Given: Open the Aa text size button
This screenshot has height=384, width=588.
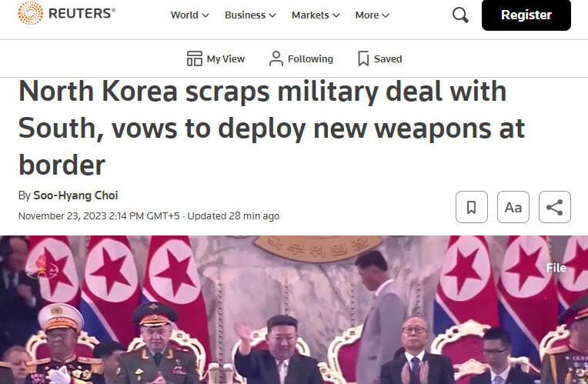Looking at the screenshot, I should coord(513,207).
